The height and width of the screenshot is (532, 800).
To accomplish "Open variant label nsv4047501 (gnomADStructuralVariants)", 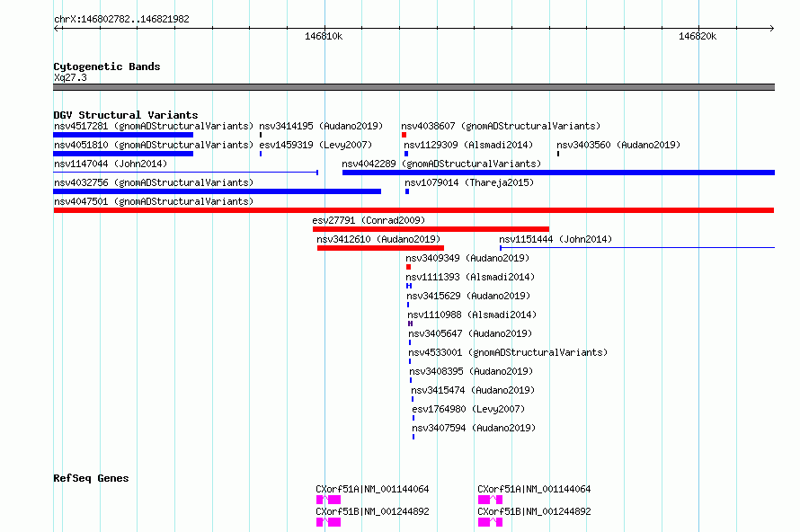I will 154,201.
